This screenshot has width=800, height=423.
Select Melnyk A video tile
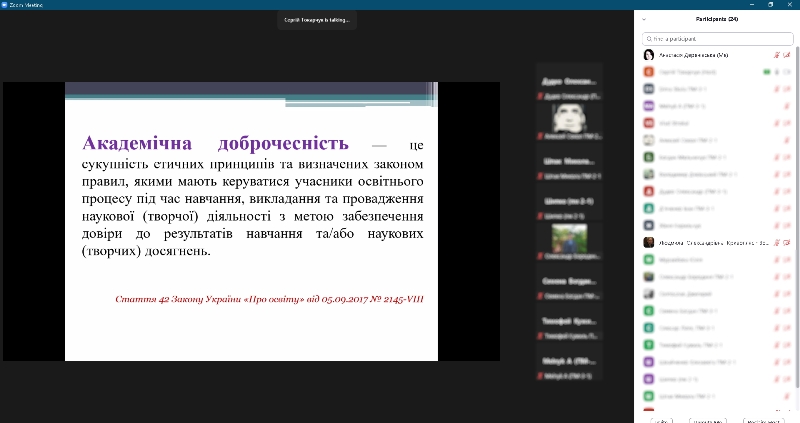(569, 361)
